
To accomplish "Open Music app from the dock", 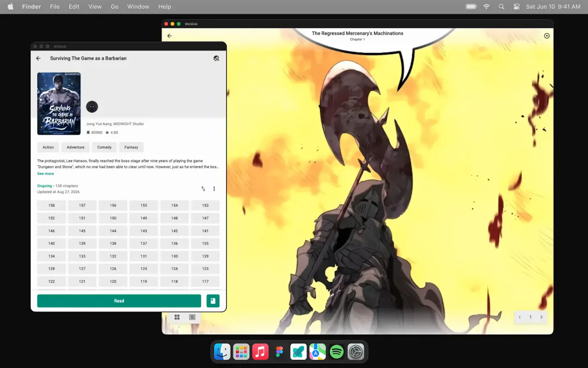I will pos(260,352).
